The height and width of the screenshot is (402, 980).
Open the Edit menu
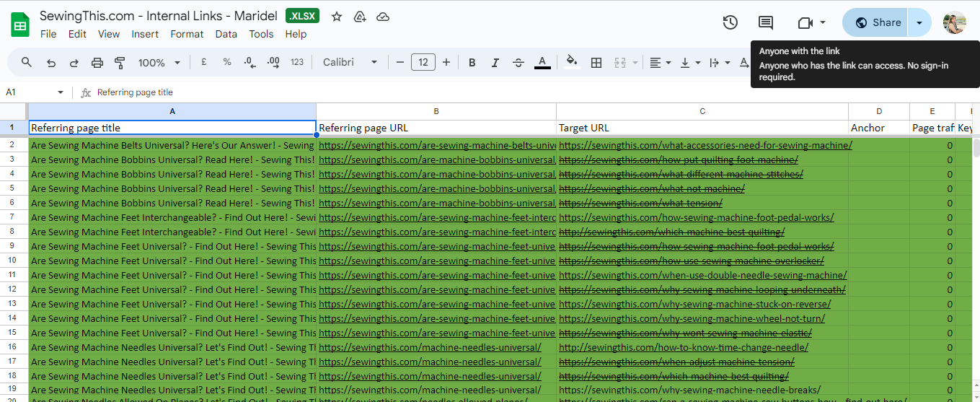77,34
